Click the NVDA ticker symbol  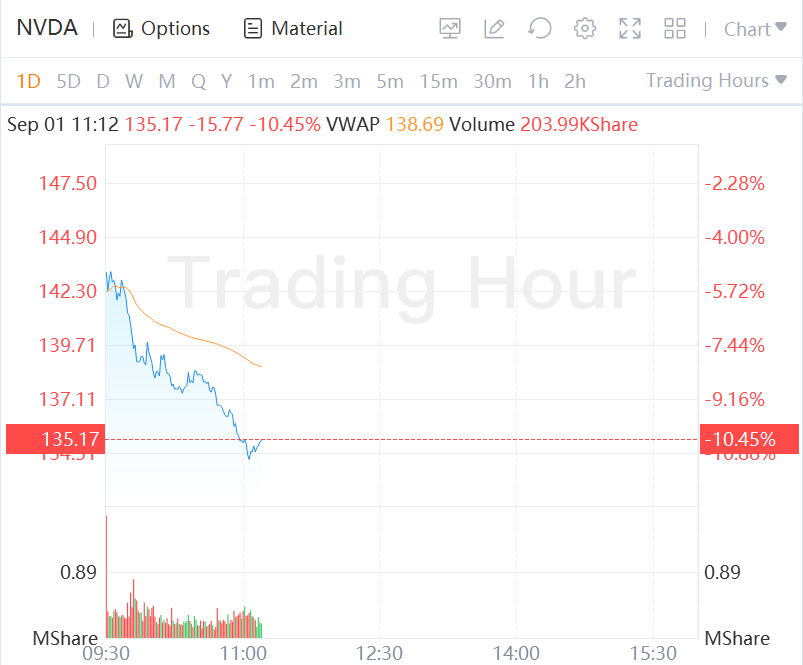47,28
